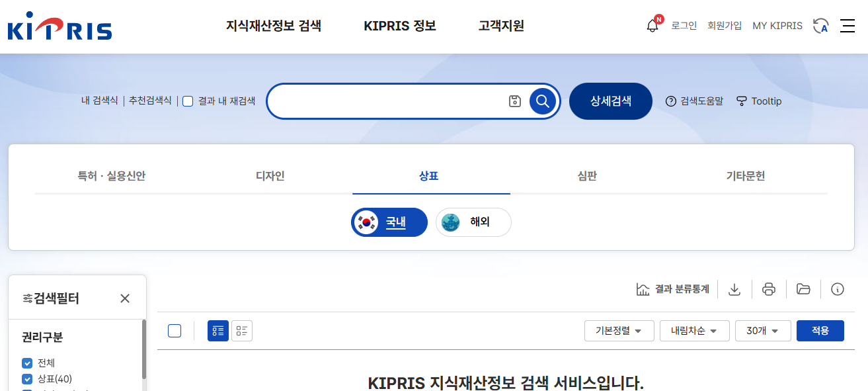
Task: Open MY KIPRIS link
Action: pos(777,26)
